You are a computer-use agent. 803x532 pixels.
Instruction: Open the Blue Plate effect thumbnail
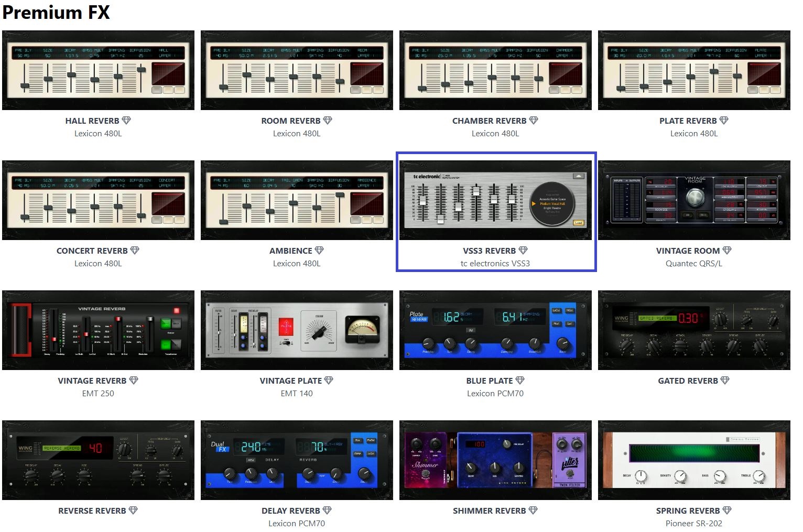pyautogui.click(x=495, y=330)
